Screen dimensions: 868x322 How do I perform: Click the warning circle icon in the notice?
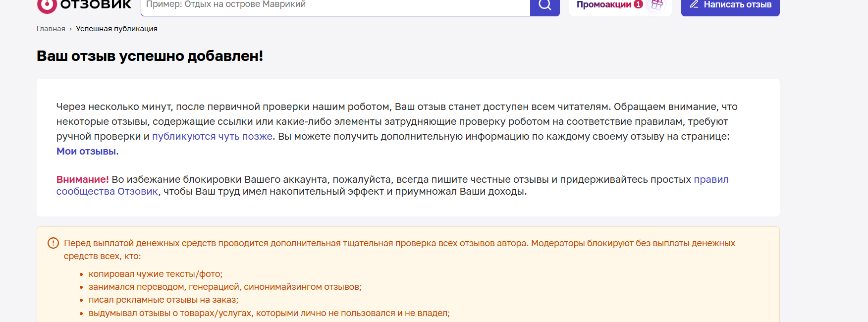(x=53, y=243)
